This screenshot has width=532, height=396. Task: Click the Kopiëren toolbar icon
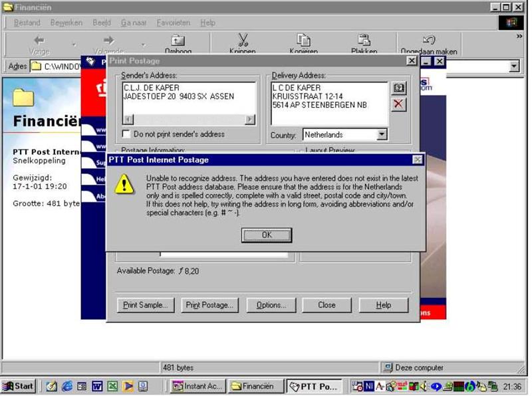[303, 40]
